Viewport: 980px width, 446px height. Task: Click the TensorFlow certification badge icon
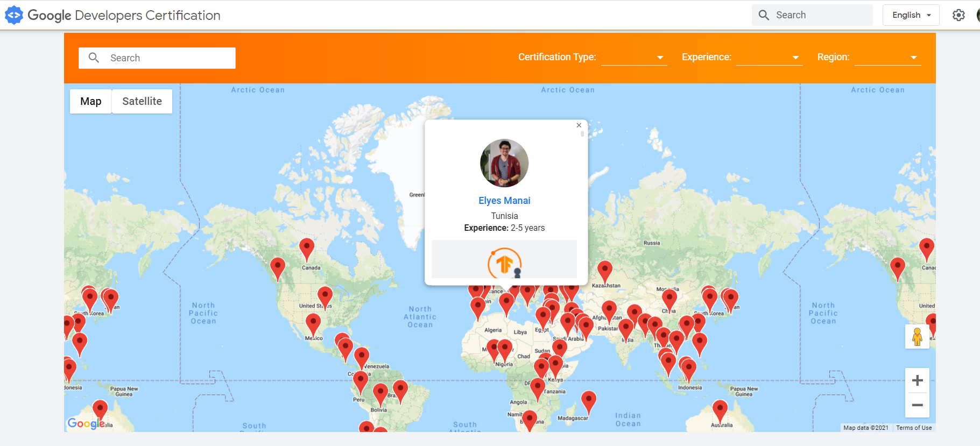(x=505, y=263)
